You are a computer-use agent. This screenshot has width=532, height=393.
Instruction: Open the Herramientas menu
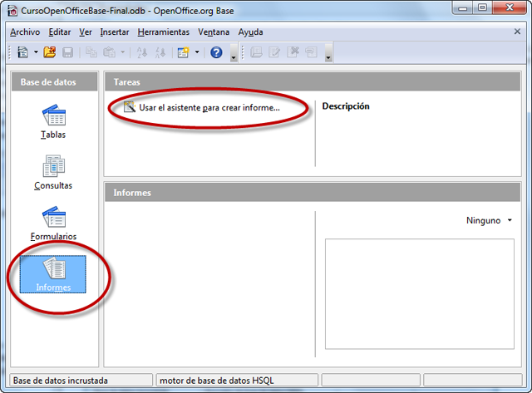164,32
